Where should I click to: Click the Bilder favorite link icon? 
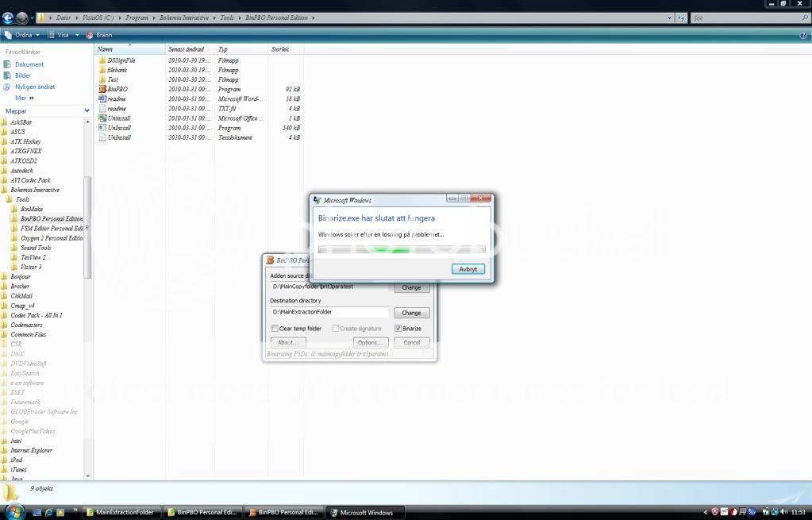8,75
